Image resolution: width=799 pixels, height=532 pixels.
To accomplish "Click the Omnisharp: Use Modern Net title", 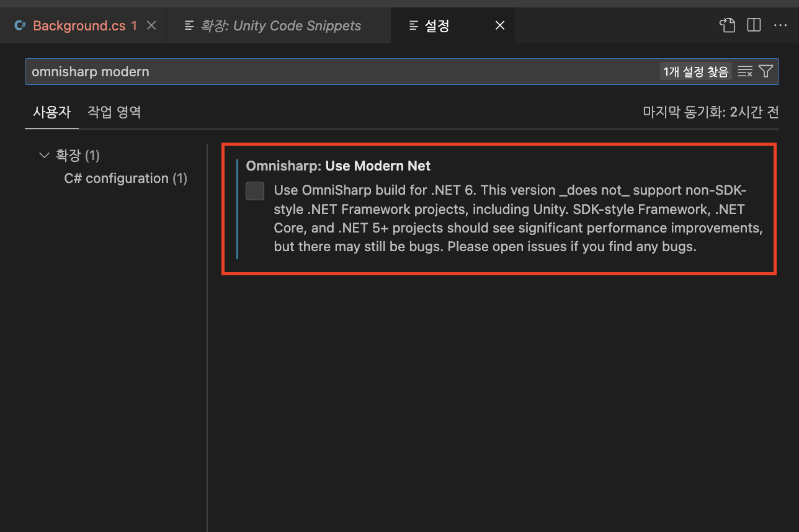I will tap(338, 166).
